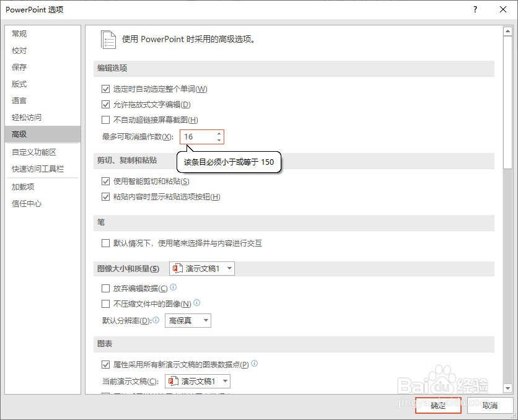Click info icon beside 默认分辨率 label
The width and height of the screenshot is (518, 420).
(x=156, y=320)
